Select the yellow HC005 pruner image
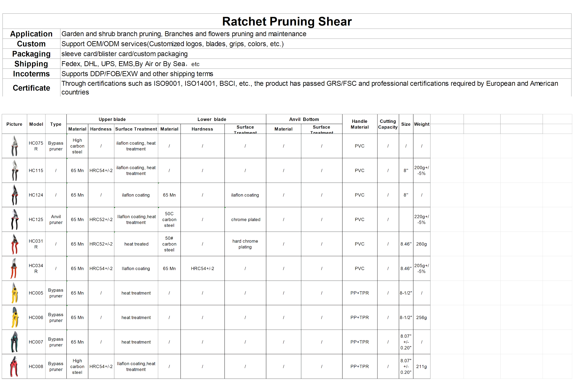 click(x=15, y=293)
